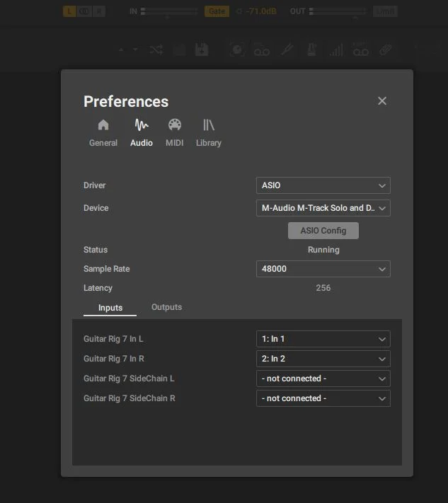Expand Guitar Rig 7 SideChain R dropdown
Viewport: 448px width, 503px height.
(x=323, y=398)
